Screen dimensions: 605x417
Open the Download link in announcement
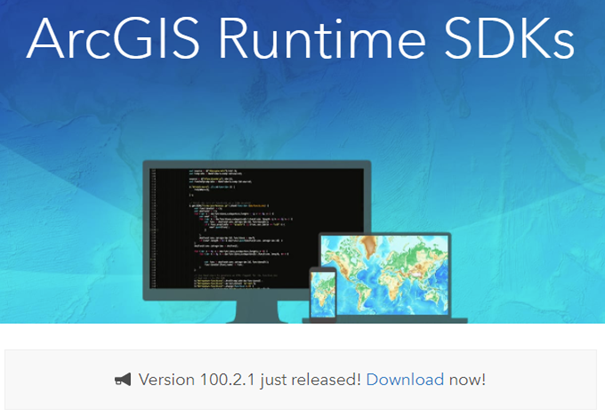[405, 380]
